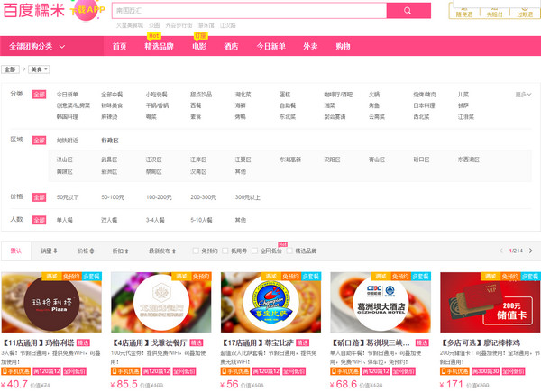The width and height of the screenshot is (541, 392).
Task: Open the 200元储值卡 deal thumbnail
Action: pyautogui.click(x=491, y=302)
